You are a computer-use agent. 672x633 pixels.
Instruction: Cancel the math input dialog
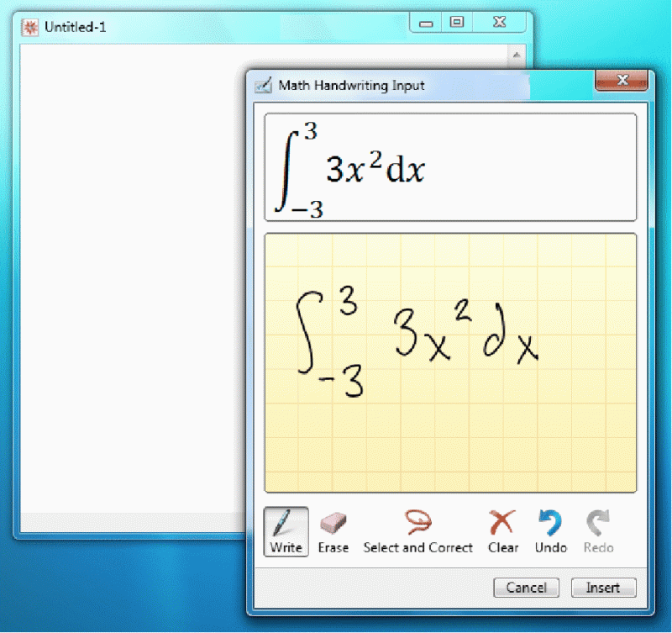click(x=526, y=588)
